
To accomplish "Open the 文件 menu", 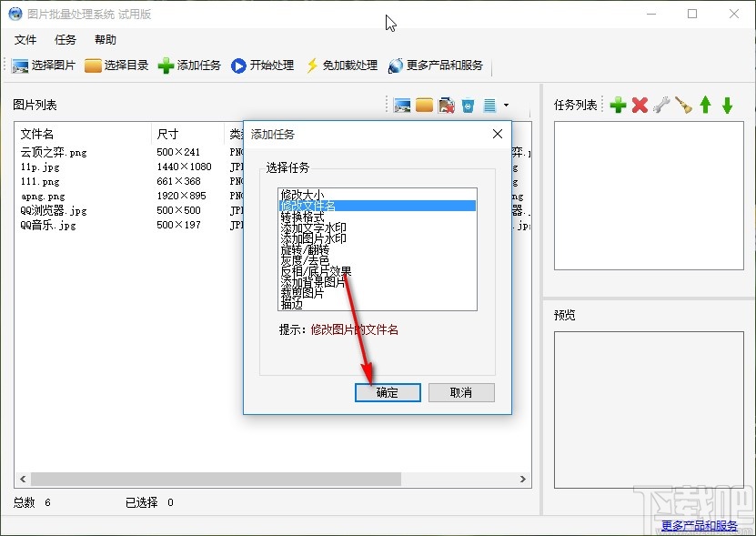I will coord(25,39).
